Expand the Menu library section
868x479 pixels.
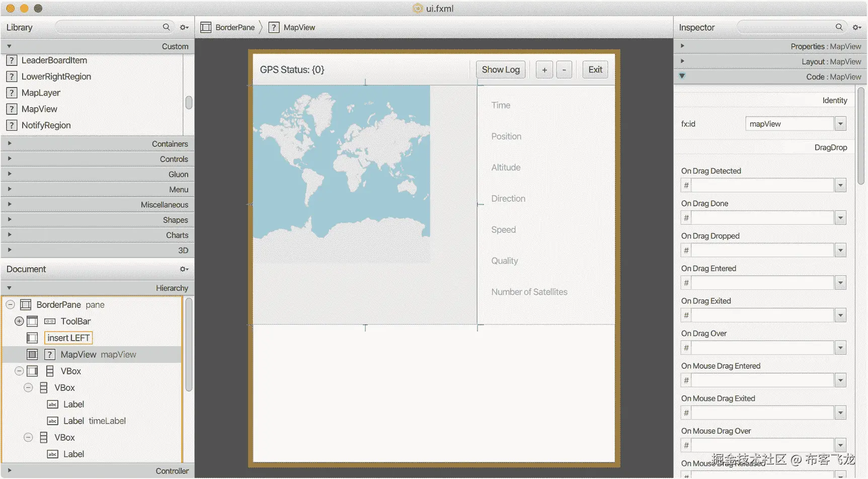tap(9, 189)
